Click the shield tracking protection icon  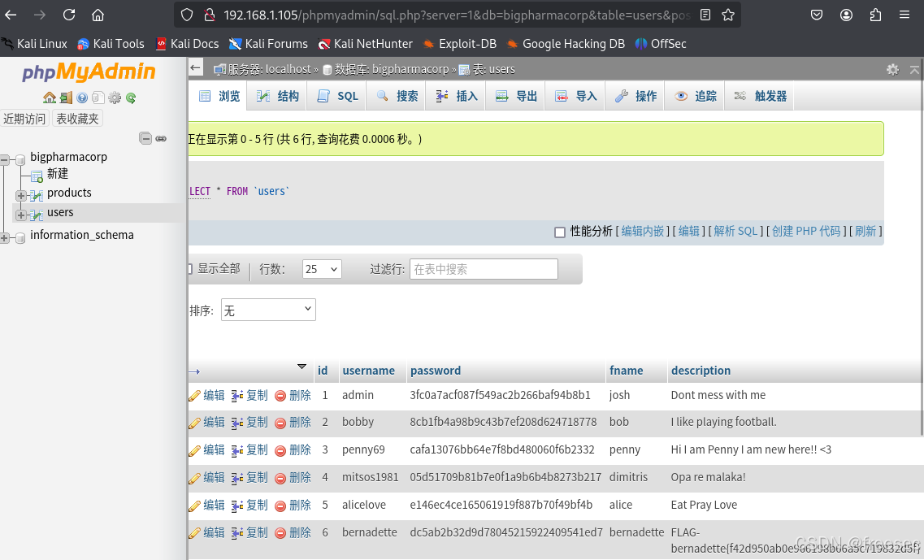click(x=187, y=15)
